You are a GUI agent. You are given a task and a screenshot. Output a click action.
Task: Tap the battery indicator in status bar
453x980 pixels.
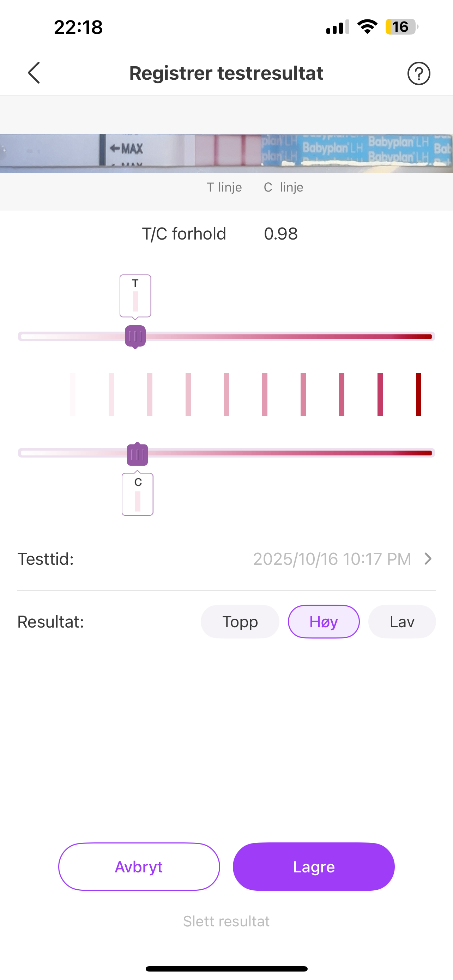401,27
